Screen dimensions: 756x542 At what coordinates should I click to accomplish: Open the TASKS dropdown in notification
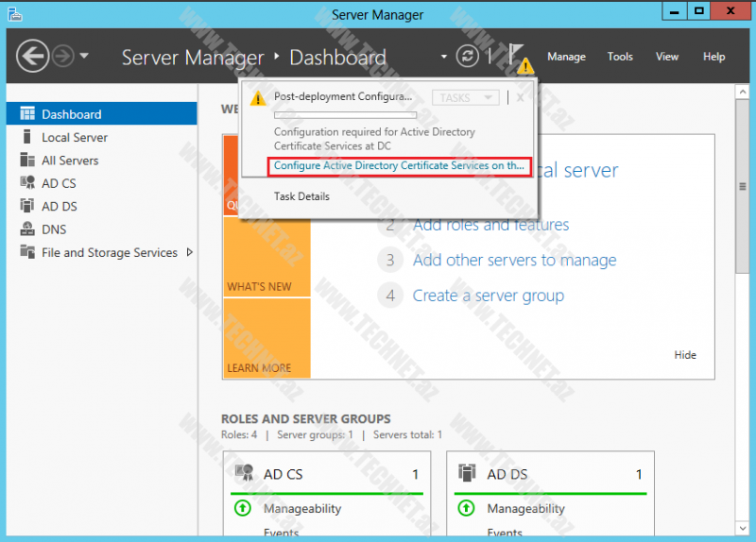click(x=465, y=97)
